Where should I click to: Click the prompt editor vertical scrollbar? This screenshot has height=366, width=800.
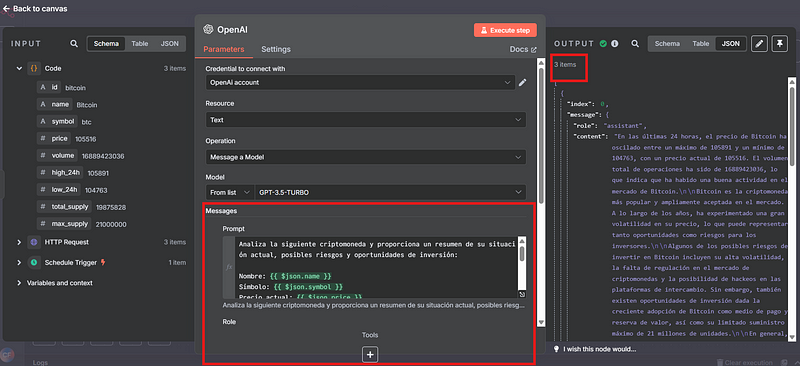(x=522, y=253)
